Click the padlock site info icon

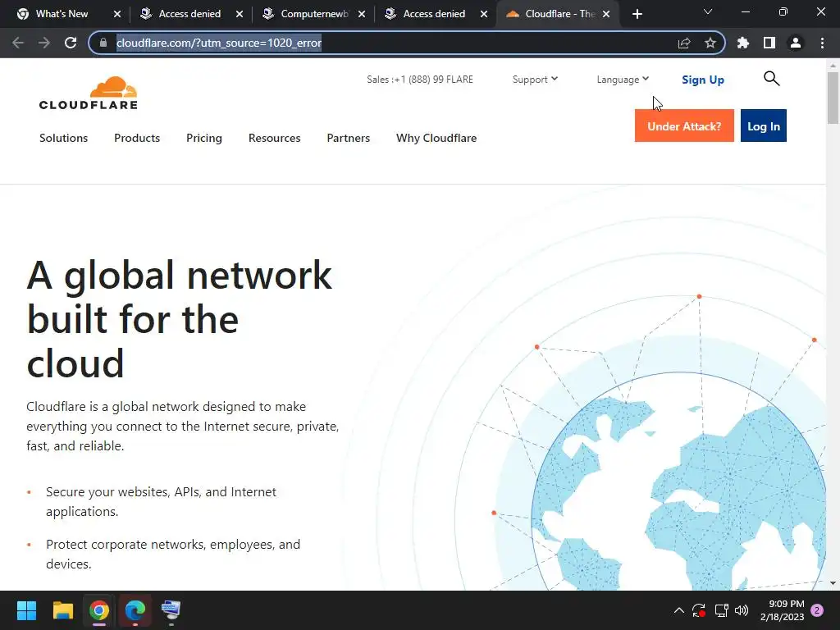click(103, 43)
